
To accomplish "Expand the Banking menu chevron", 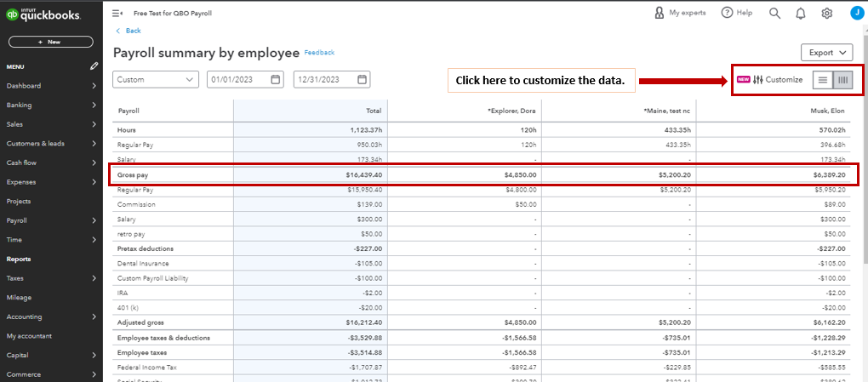I will point(94,105).
